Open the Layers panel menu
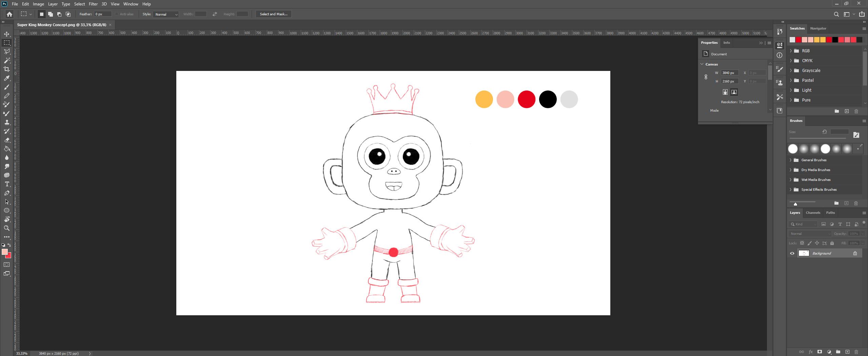The height and width of the screenshot is (356, 868). pos(864,213)
